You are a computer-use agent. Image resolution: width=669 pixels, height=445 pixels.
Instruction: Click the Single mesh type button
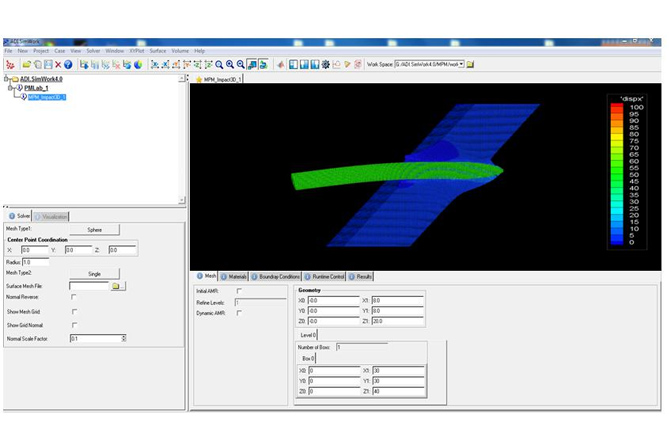tap(94, 273)
